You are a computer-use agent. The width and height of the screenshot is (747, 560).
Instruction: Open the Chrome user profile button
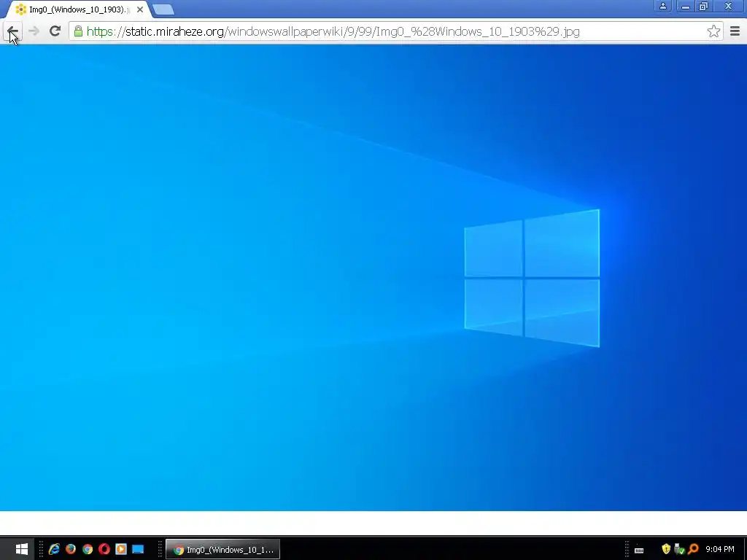662,6
